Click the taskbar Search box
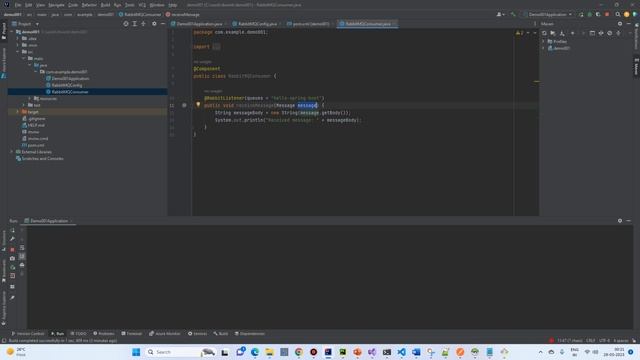 click(x=180, y=352)
